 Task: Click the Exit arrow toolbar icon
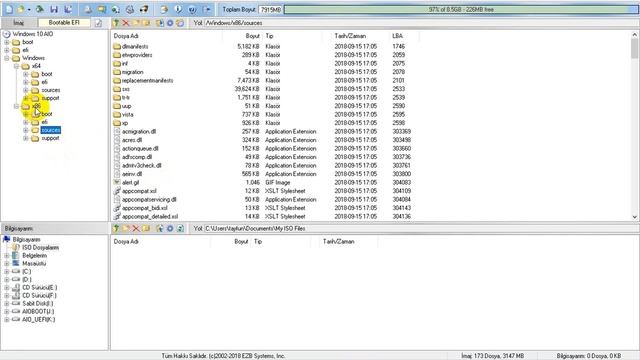(x=207, y=9)
